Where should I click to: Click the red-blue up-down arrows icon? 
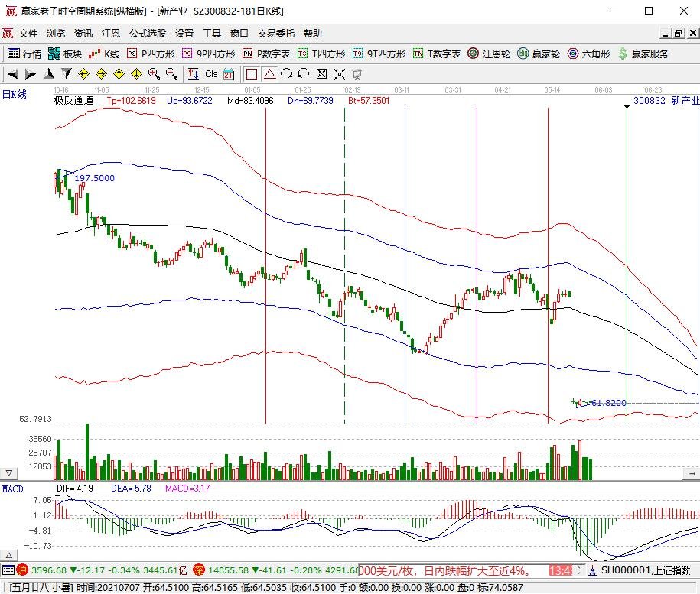[193, 74]
